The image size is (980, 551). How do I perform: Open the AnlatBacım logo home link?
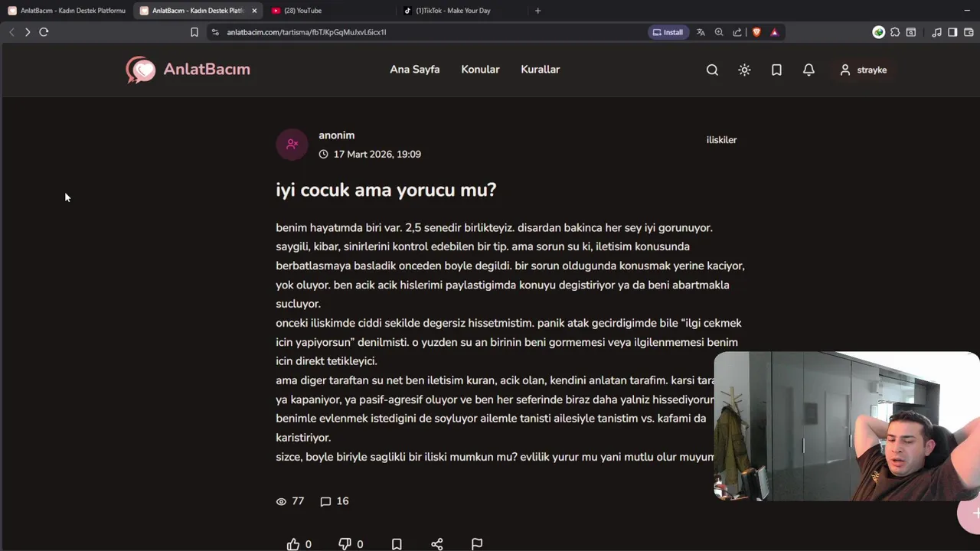[x=188, y=70]
